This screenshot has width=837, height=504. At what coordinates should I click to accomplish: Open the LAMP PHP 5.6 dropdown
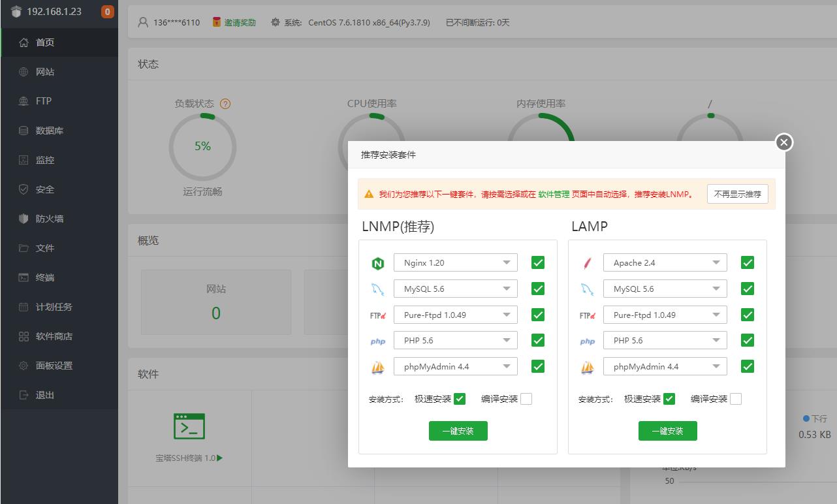(665, 340)
